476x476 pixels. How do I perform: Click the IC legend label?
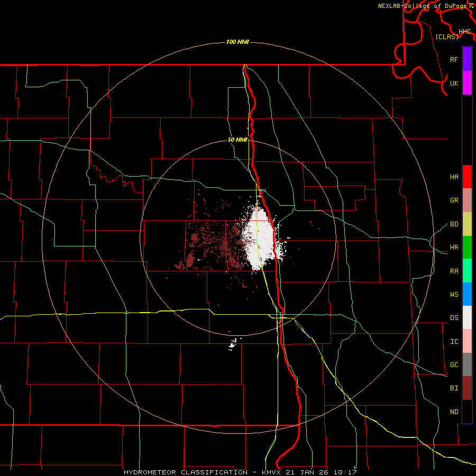tap(454, 342)
